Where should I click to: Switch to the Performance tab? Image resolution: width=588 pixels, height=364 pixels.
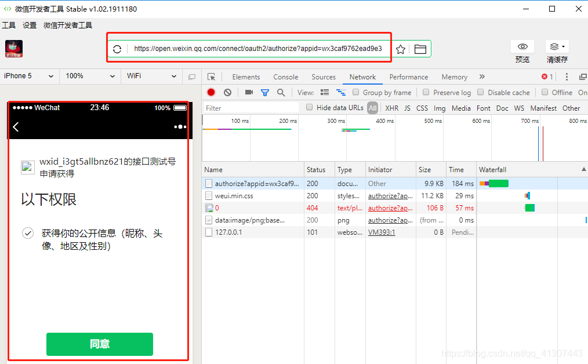click(409, 77)
